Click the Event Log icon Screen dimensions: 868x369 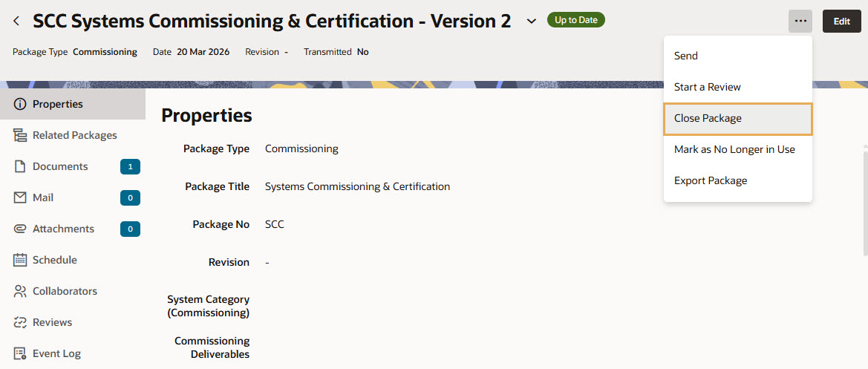coord(20,353)
